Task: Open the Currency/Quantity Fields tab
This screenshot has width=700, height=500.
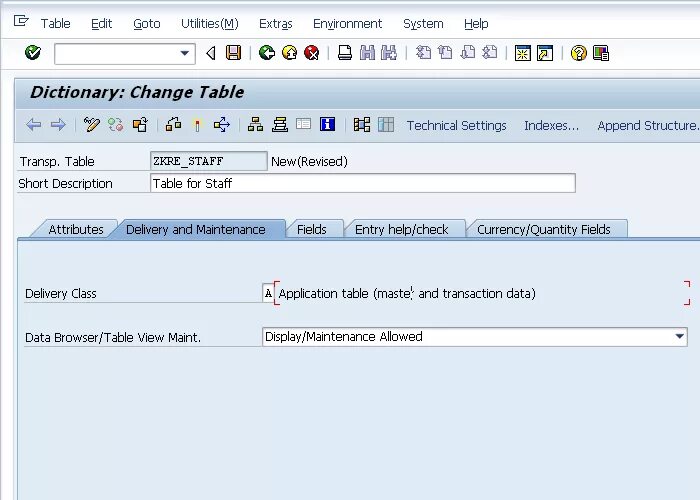Action: tap(543, 229)
